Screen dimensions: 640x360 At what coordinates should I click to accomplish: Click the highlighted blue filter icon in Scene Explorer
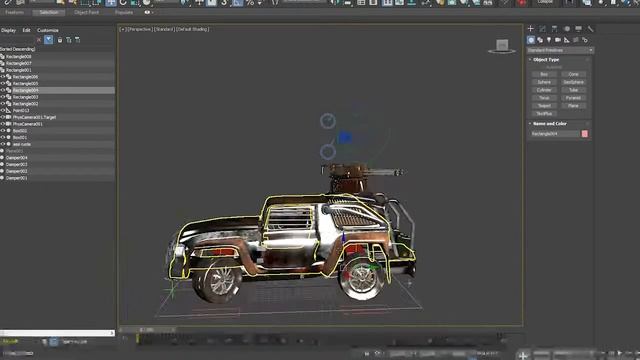[49, 40]
